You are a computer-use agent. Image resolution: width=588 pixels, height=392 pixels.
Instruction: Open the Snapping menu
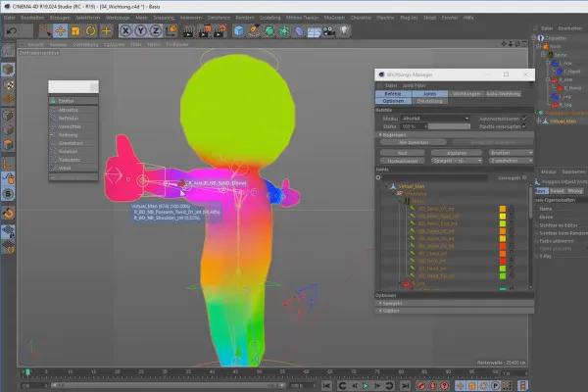point(164,18)
